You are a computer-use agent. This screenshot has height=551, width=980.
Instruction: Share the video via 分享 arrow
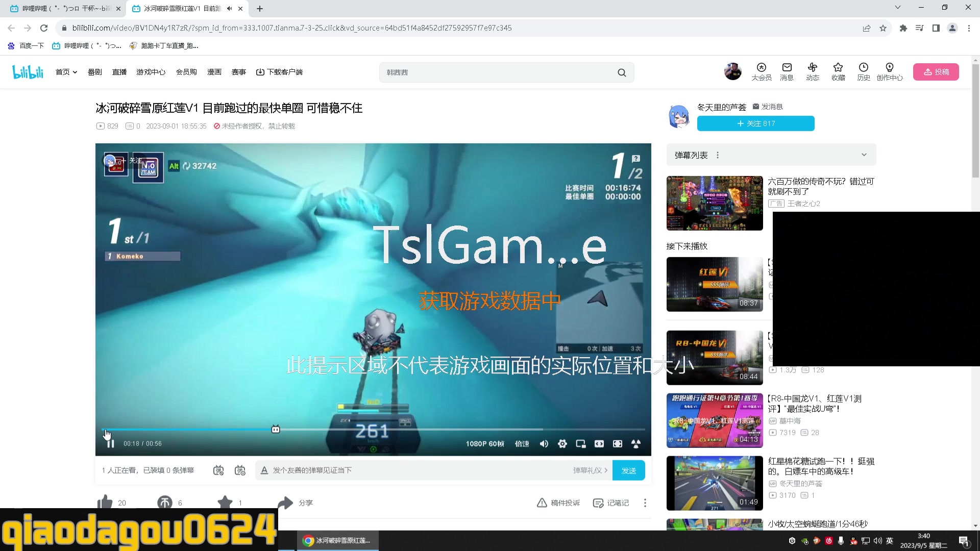(x=295, y=503)
